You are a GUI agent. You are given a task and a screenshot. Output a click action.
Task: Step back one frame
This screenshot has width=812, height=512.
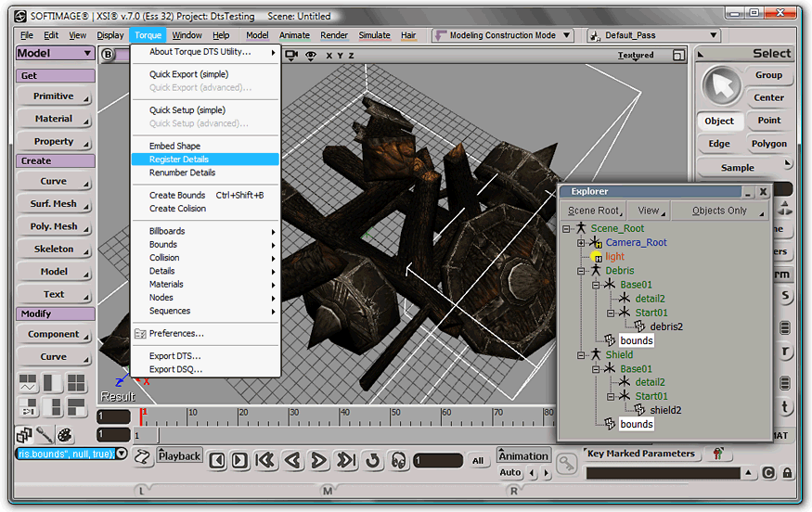click(217, 460)
